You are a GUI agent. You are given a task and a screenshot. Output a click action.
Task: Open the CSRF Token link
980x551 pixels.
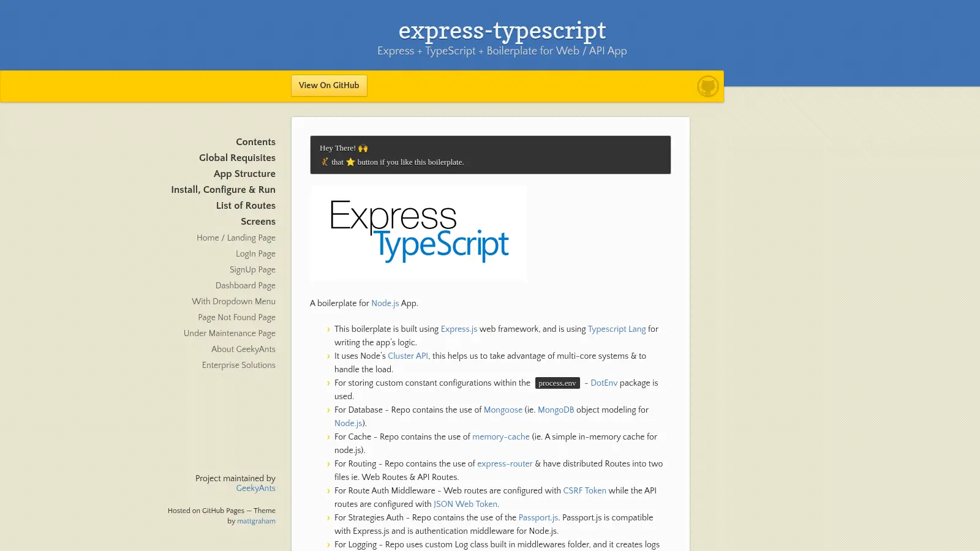[x=584, y=491]
